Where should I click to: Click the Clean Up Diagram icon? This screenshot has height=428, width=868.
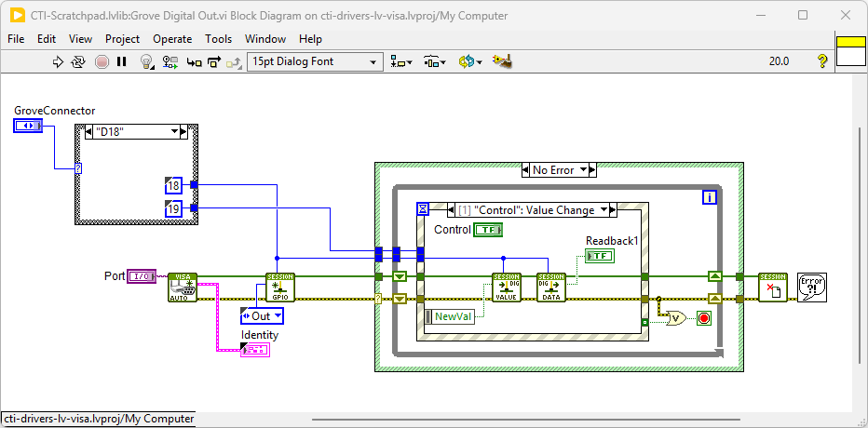504,61
